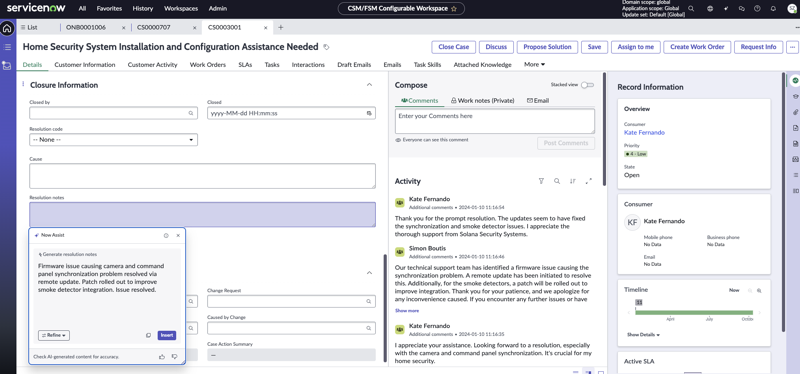Give thumbs up to Now Assist response
This screenshot has width=800, height=374.
point(162,357)
